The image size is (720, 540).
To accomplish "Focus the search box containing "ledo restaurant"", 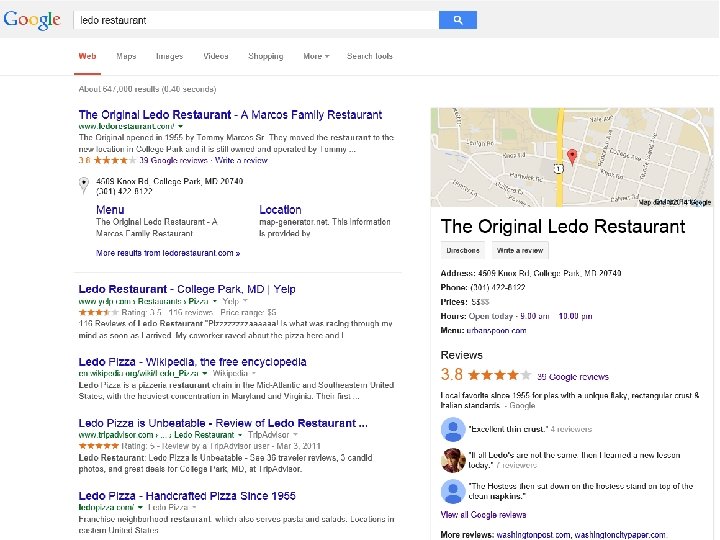I will click(256, 20).
